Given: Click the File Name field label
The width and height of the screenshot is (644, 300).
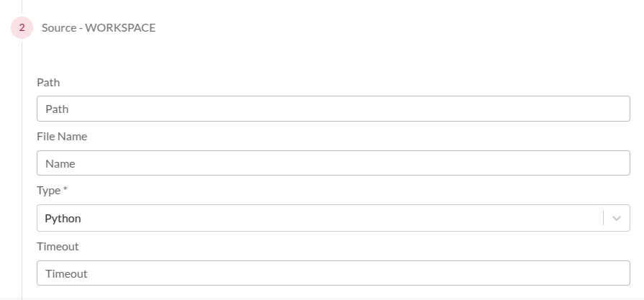Looking at the screenshot, I should pos(62,136).
